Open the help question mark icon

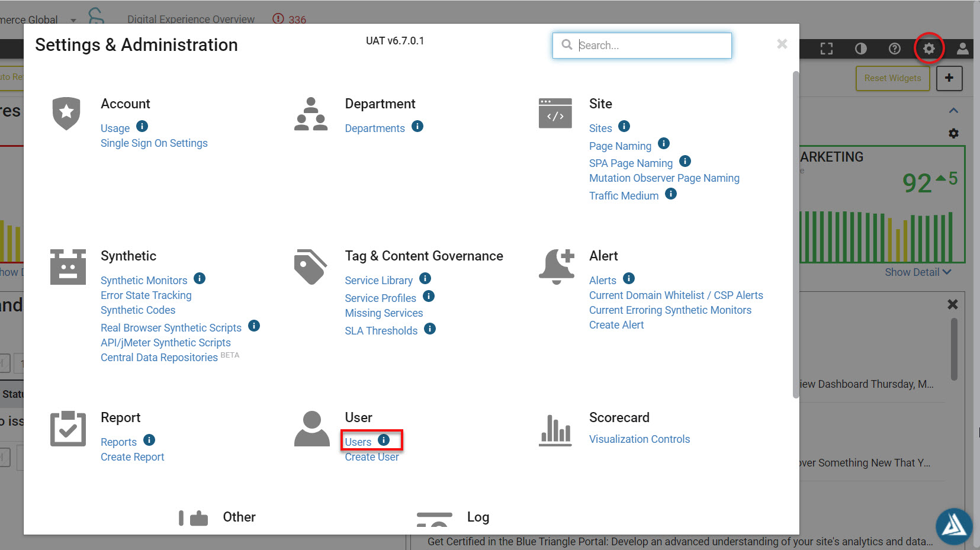[x=895, y=49]
